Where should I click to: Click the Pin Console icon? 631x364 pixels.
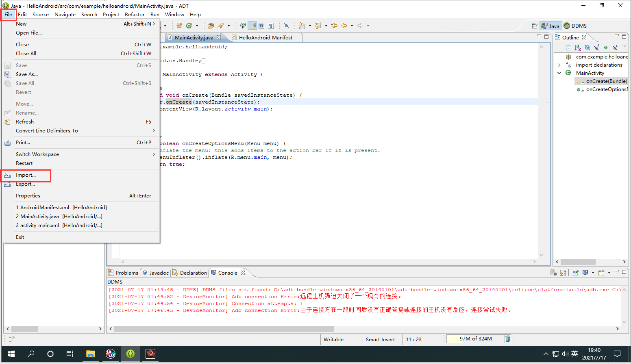(576, 273)
